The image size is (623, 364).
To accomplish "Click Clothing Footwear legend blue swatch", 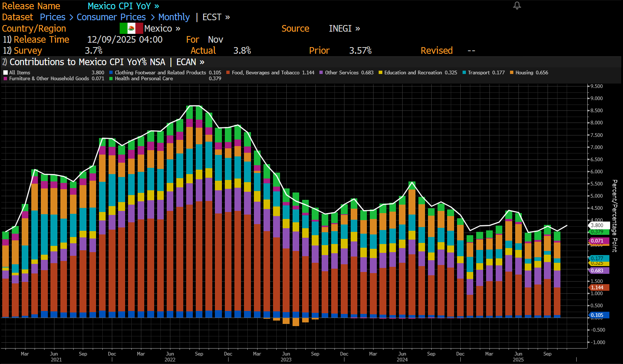I will (111, 73).
